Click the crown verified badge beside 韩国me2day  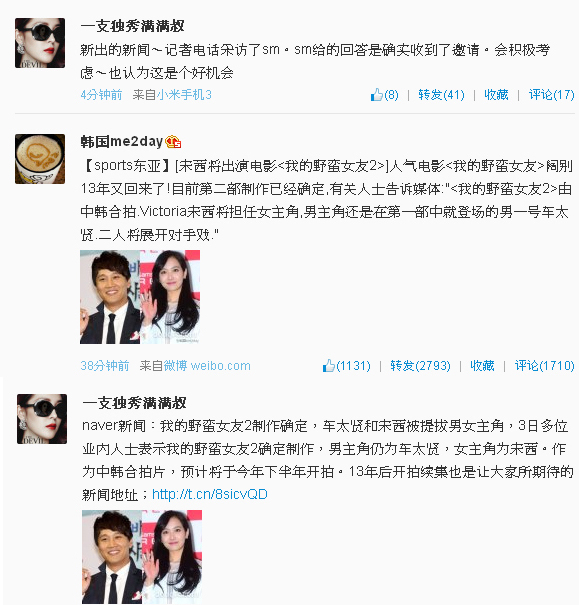[x=173, y=142]
